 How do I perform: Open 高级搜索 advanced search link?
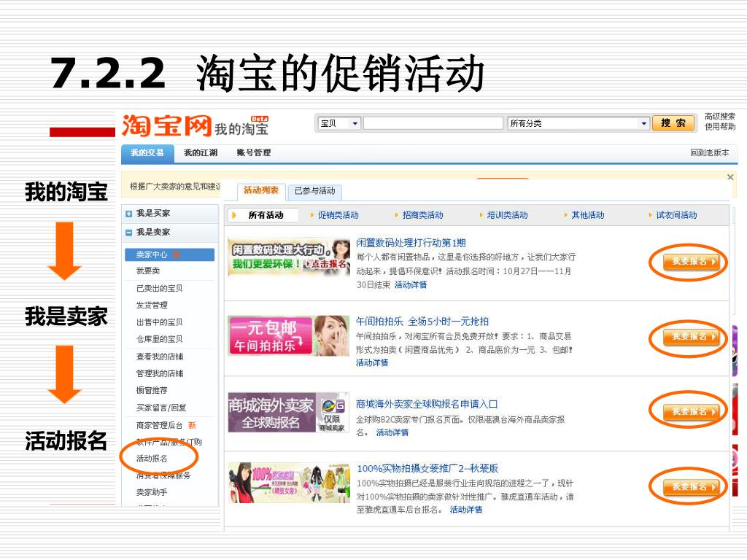[x=720, y=116]
